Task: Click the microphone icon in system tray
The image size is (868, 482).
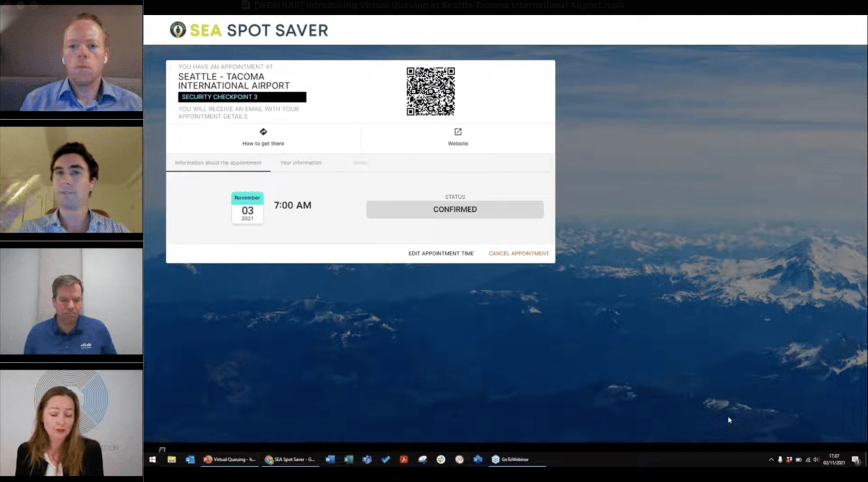Action: 780,459
